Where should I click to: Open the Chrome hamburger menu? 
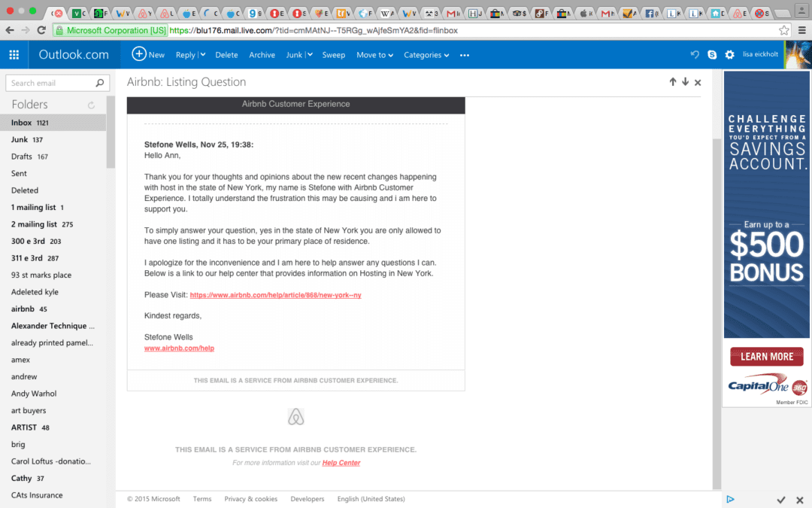pos(801,30)
